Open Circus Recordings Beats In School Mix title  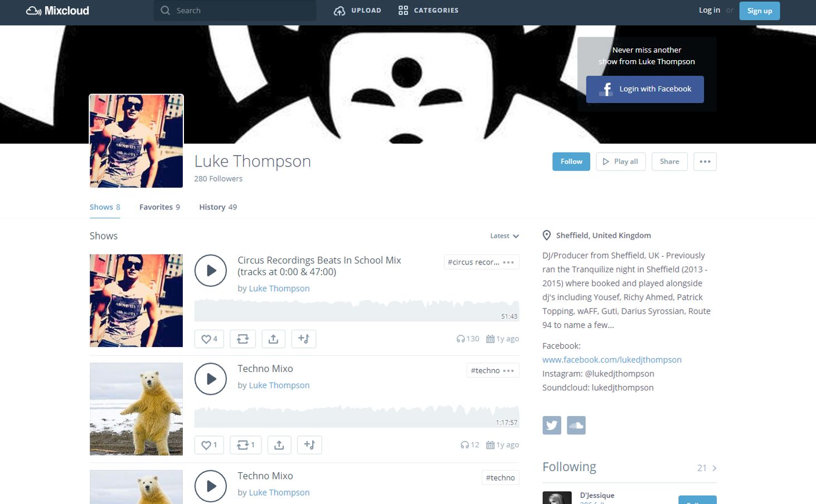[319, 266]
